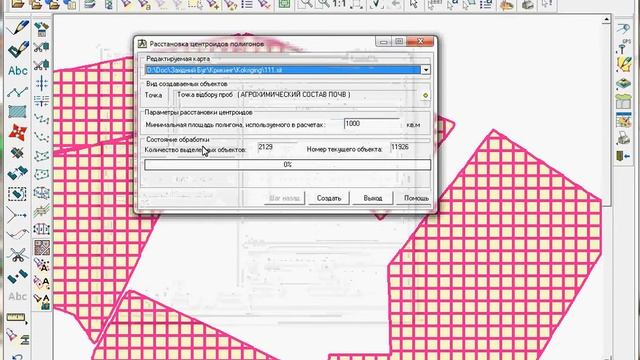Click the 1:1 scale toolbar icon
The width and height of the screenshot is (640, 360).
pyautogui.click(x=339, y=4)
